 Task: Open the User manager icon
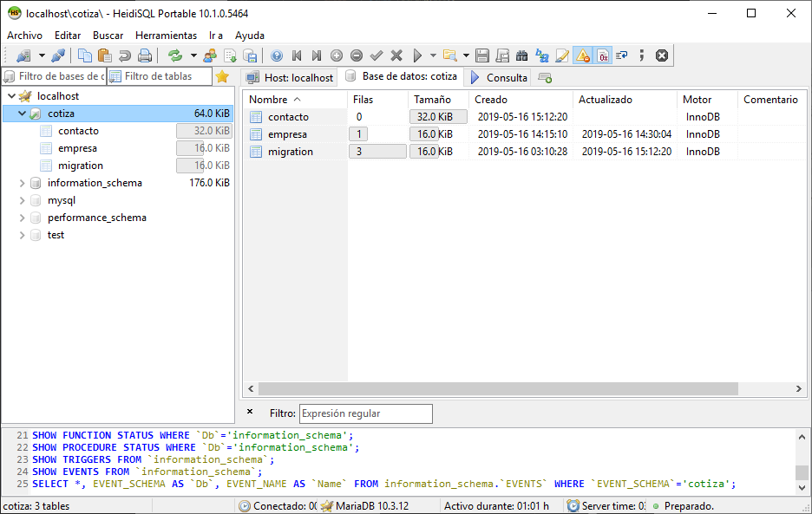(x=210, y=55)
